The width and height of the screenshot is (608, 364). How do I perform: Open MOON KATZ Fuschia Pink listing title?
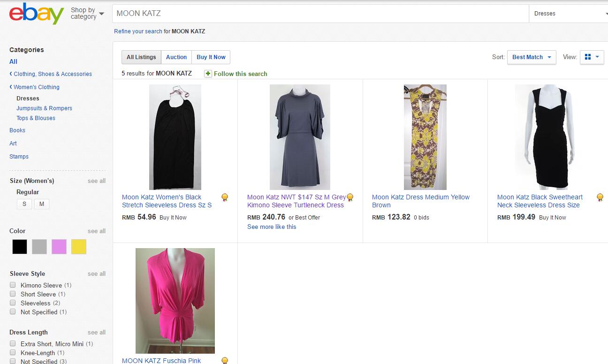tap(161, 361)
